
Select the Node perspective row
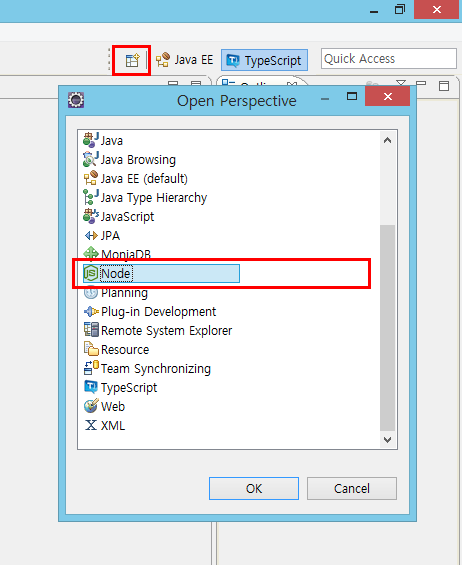(x=161, y=273)
